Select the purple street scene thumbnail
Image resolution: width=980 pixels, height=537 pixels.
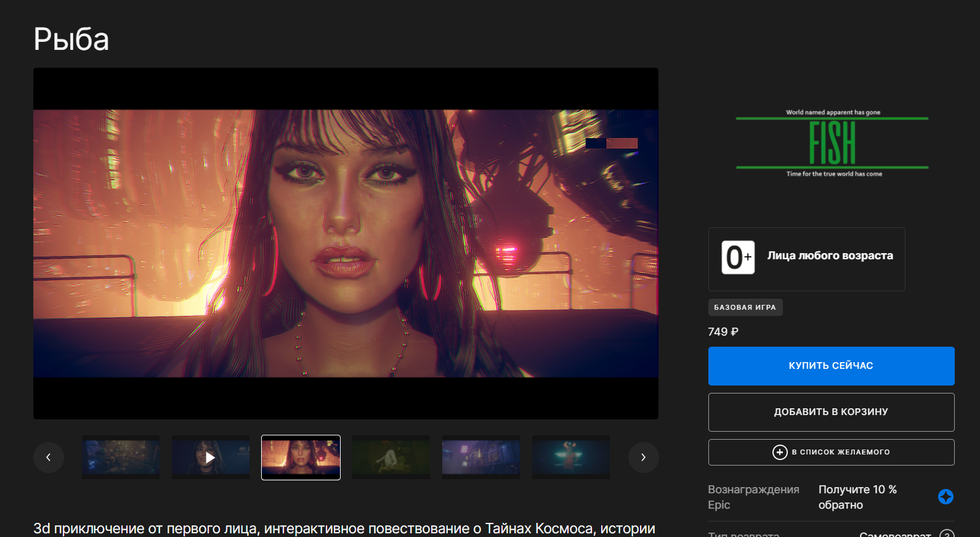(481, 458)
